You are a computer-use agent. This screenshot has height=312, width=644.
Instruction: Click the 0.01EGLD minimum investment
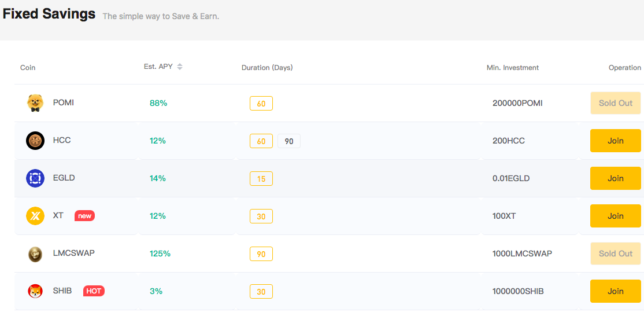click(x=511, y=178)
